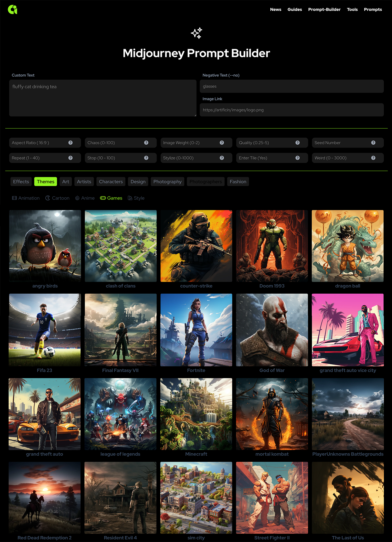Click the Stop value input field
The image size is (392, 542).
[121, 158]
